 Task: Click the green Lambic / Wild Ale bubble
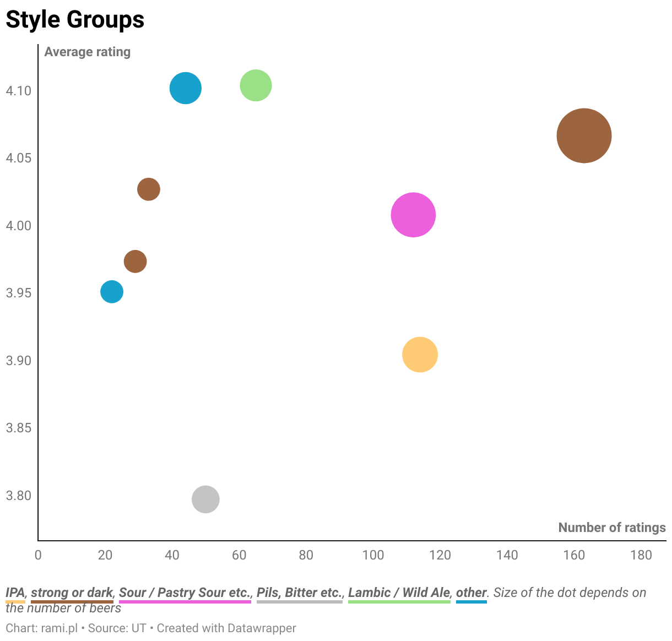pos(256,86)
